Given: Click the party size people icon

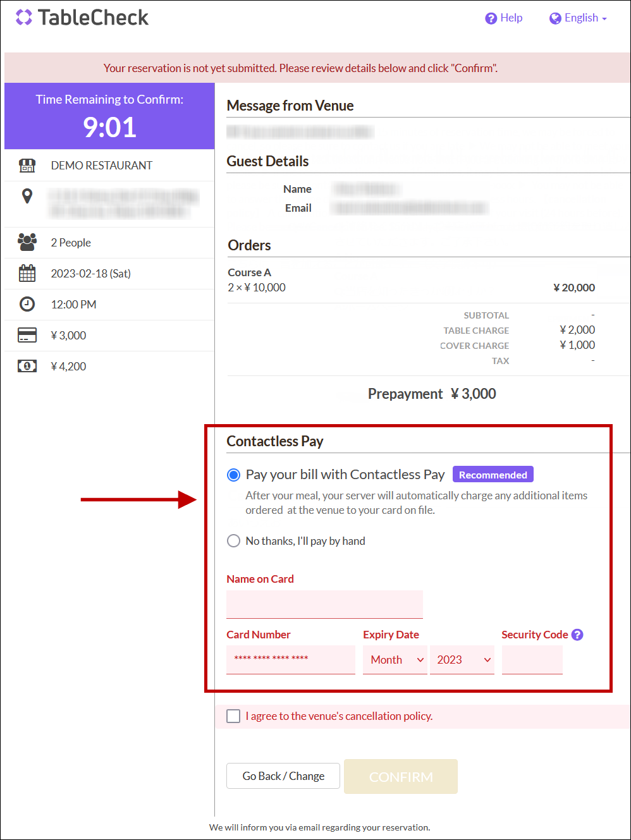Looking at the screenshot, I should coord(27,242).
